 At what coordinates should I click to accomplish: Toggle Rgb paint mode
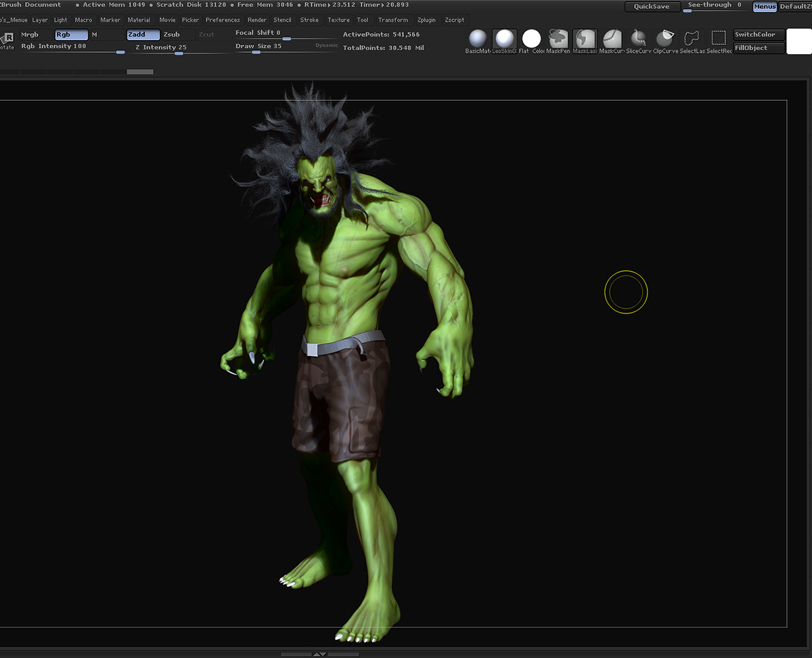click(x=71, y=35)
